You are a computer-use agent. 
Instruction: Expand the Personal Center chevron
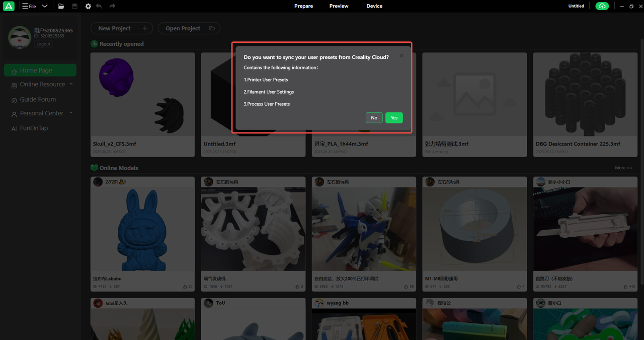(x=71, y=113)
